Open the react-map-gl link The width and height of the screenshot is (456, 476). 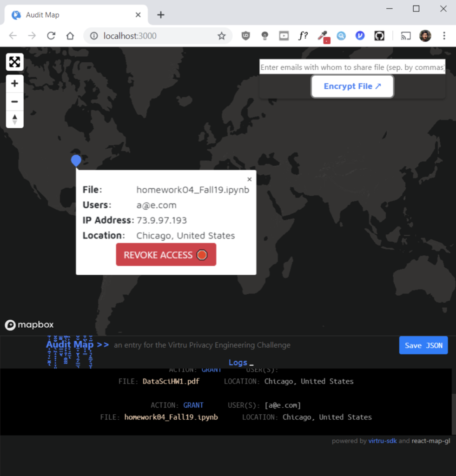click(430, 441)
